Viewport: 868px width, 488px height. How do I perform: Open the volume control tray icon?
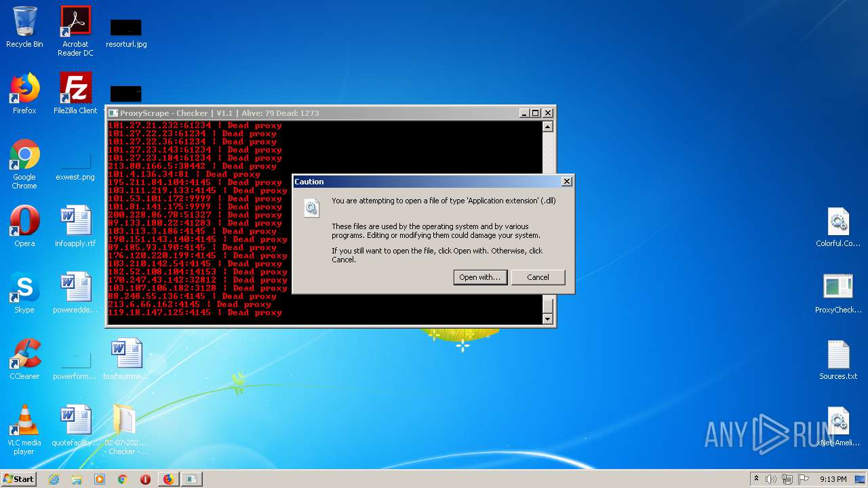click(x=771, y=479)
